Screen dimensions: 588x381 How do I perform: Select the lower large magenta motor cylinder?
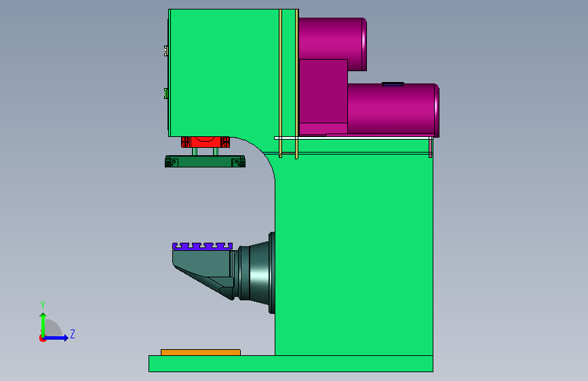tap(393, 110)
